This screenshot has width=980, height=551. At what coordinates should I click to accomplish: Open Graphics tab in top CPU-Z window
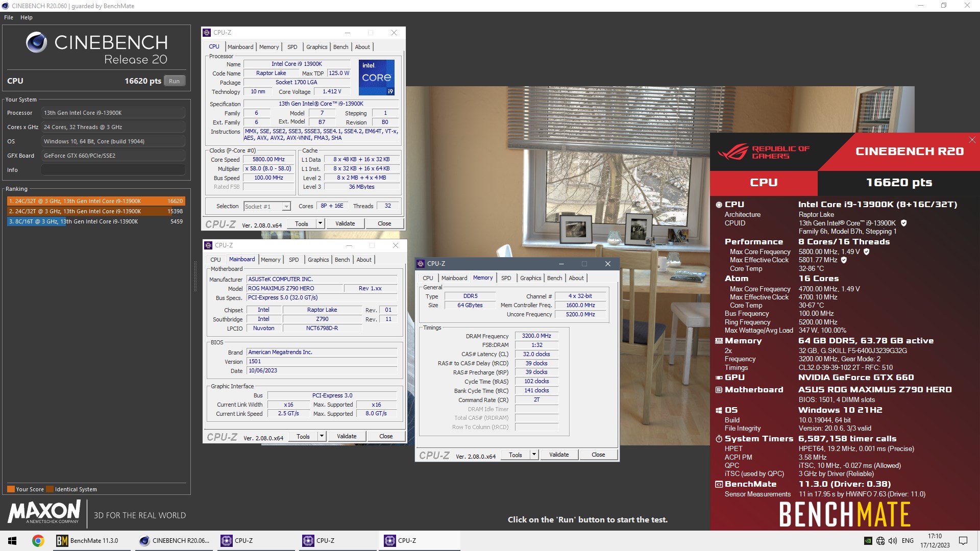point(317,47)
